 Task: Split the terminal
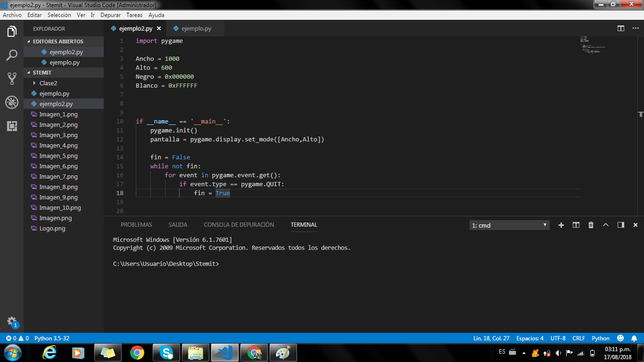point(576,225)
